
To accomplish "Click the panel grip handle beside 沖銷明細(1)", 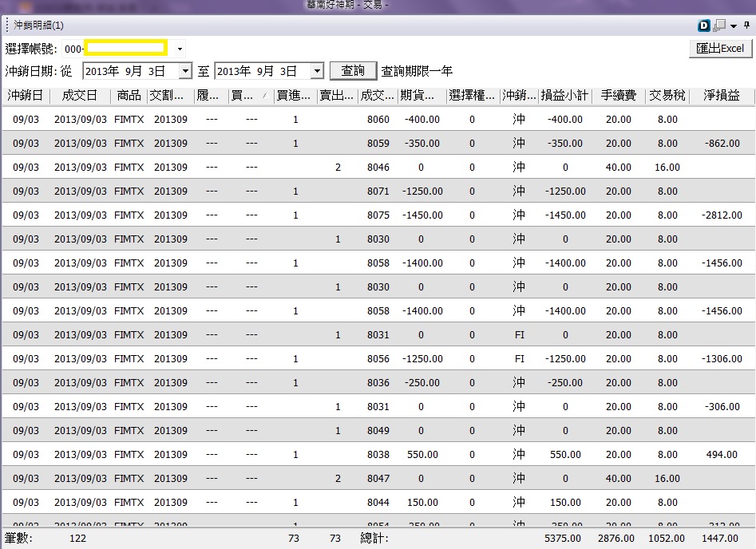I will pyautogui.click(x=7, y=25).
